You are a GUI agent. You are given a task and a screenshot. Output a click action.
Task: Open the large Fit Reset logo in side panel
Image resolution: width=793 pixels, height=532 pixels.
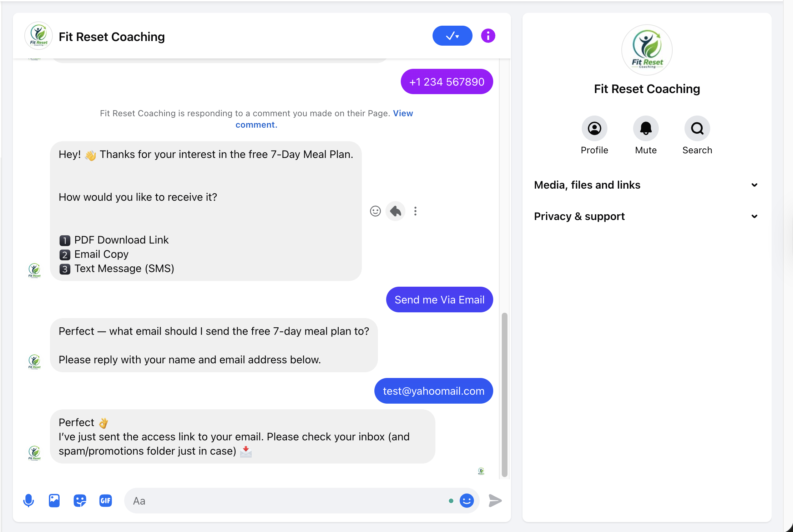647,50
